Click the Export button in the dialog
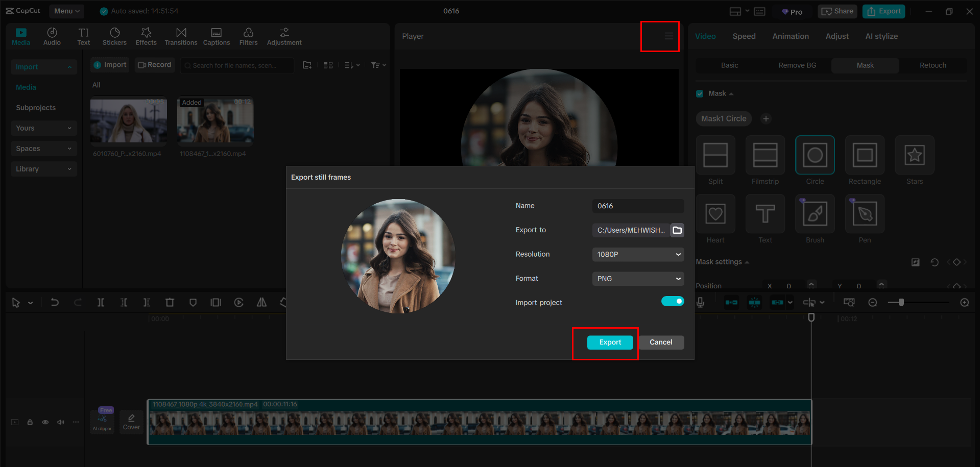 pos(610,342)
